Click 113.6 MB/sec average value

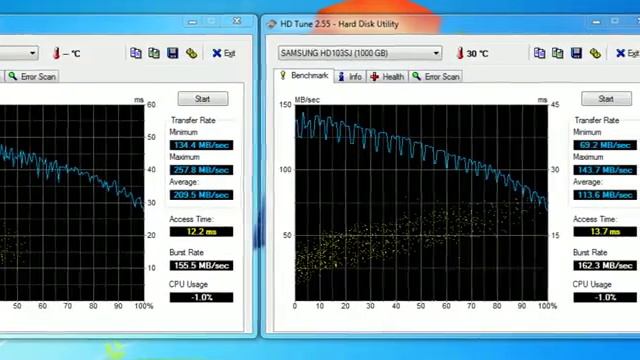tap(605, 195)
